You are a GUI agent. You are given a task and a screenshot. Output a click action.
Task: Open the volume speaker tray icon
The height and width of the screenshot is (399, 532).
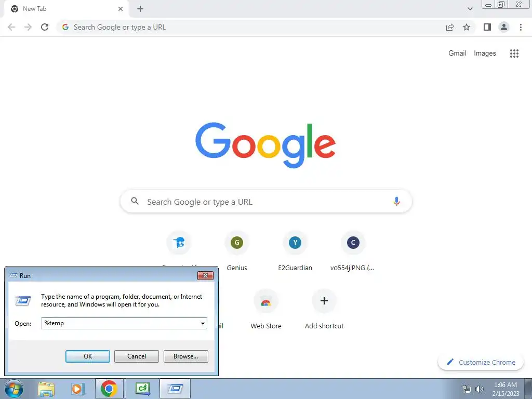[x=480, y=389]
